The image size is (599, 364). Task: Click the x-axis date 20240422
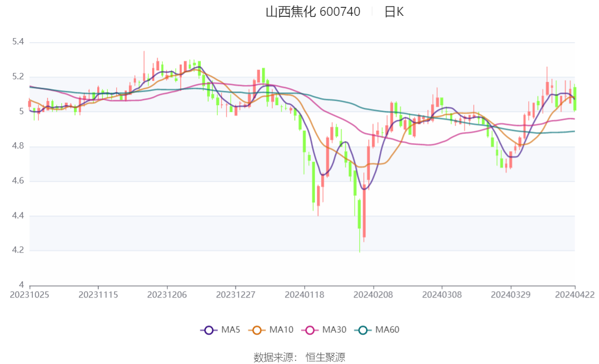[x=575, y=295]
